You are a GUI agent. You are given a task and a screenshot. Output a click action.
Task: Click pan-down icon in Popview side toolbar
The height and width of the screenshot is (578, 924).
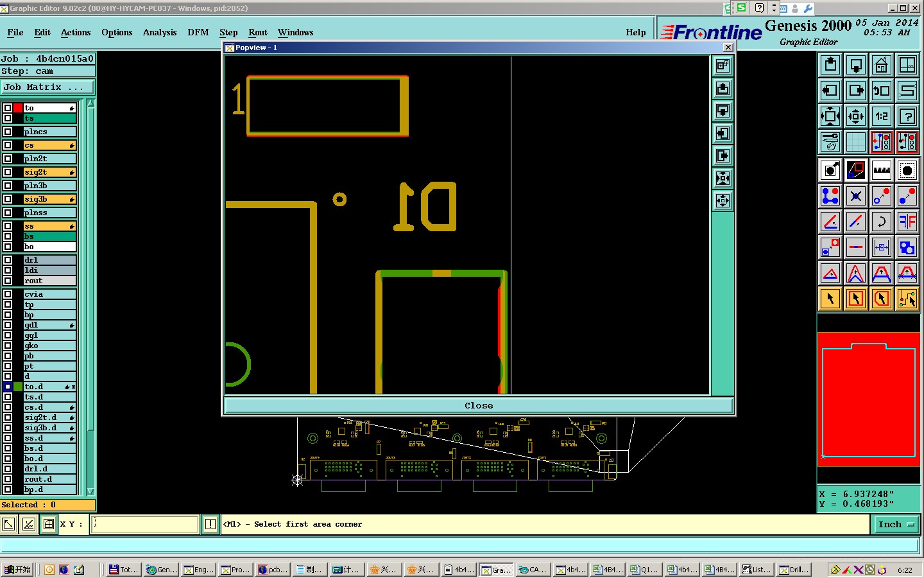point(723,110)
